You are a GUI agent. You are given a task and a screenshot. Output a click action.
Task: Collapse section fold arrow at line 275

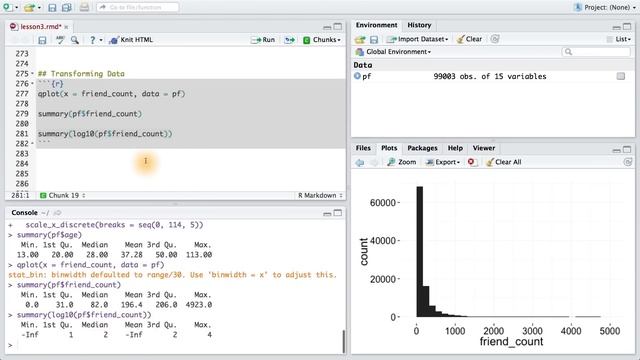[33, 73]
